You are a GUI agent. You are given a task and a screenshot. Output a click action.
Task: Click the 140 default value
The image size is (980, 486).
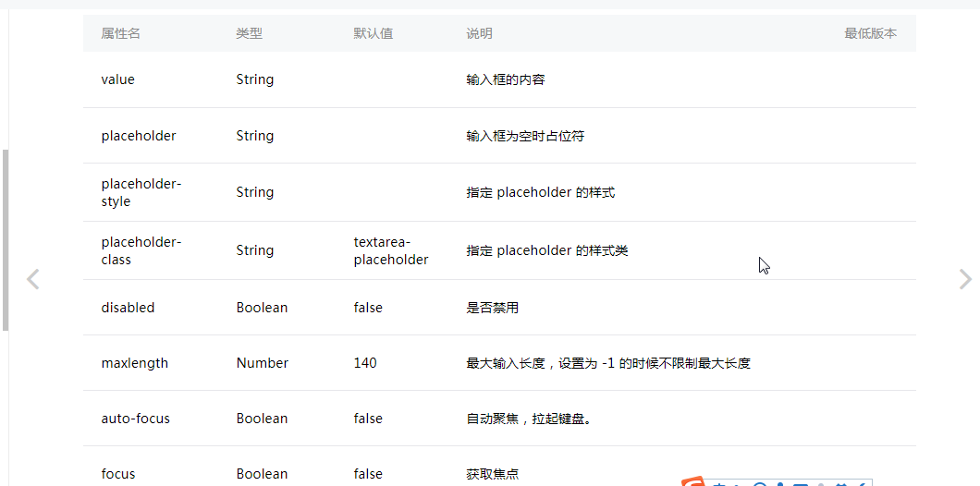(x=365, y=363)
